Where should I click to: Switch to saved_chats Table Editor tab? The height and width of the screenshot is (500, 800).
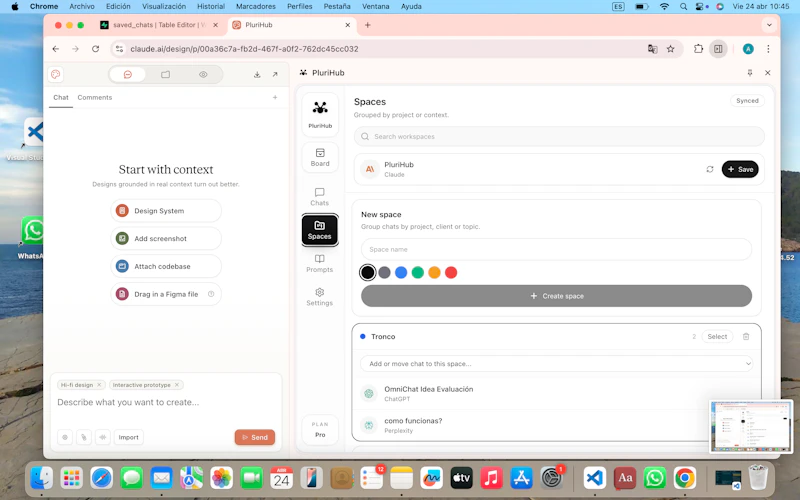[159, 25]
